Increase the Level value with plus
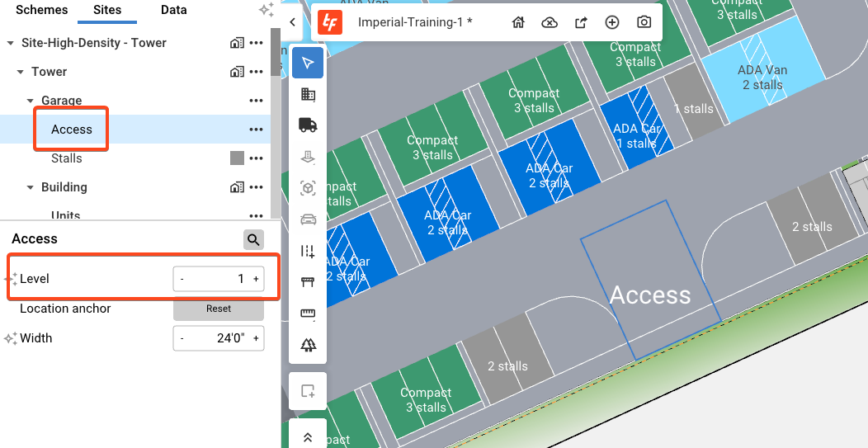 click(256, 279)
